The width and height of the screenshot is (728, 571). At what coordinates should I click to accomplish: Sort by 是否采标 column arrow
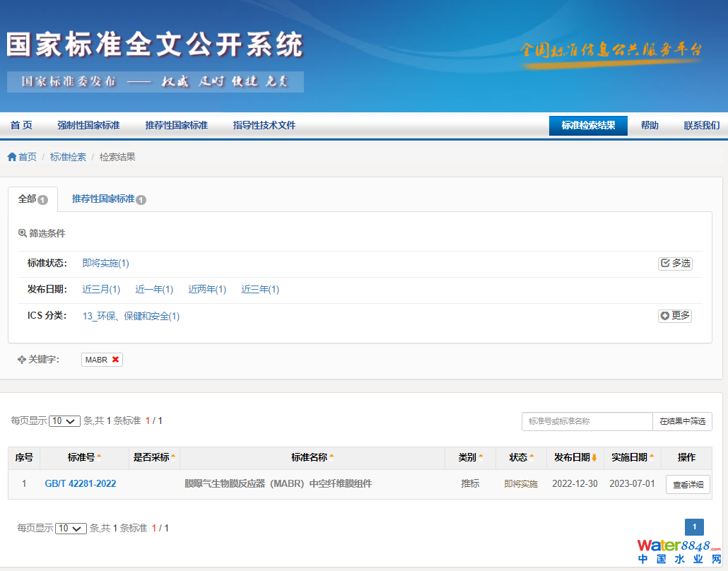click(x=173, y=457)
